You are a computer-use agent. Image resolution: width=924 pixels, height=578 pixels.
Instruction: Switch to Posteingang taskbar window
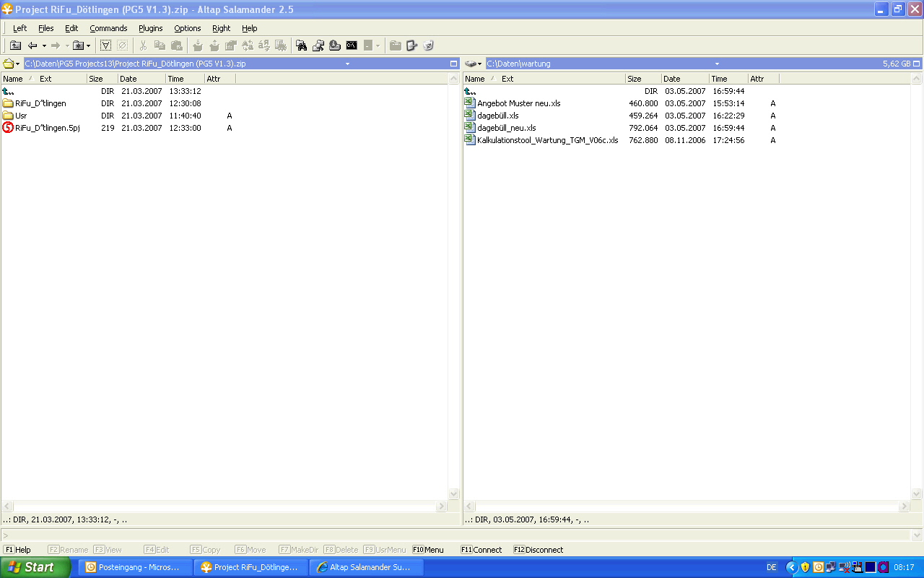coord(135,567)
